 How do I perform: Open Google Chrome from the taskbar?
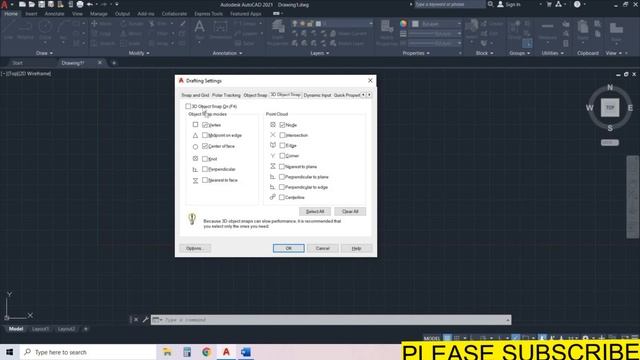click(207, 352)
